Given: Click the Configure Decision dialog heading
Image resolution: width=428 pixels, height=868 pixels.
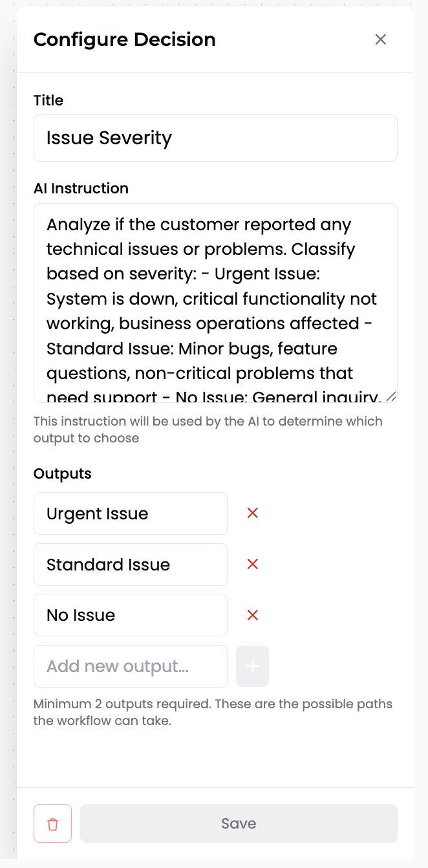Looking at the screenshot, I should 125,39.
